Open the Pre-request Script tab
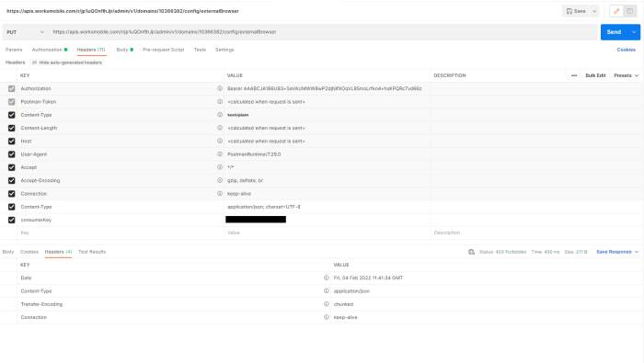The image size is (644, 363). [163, 50]
